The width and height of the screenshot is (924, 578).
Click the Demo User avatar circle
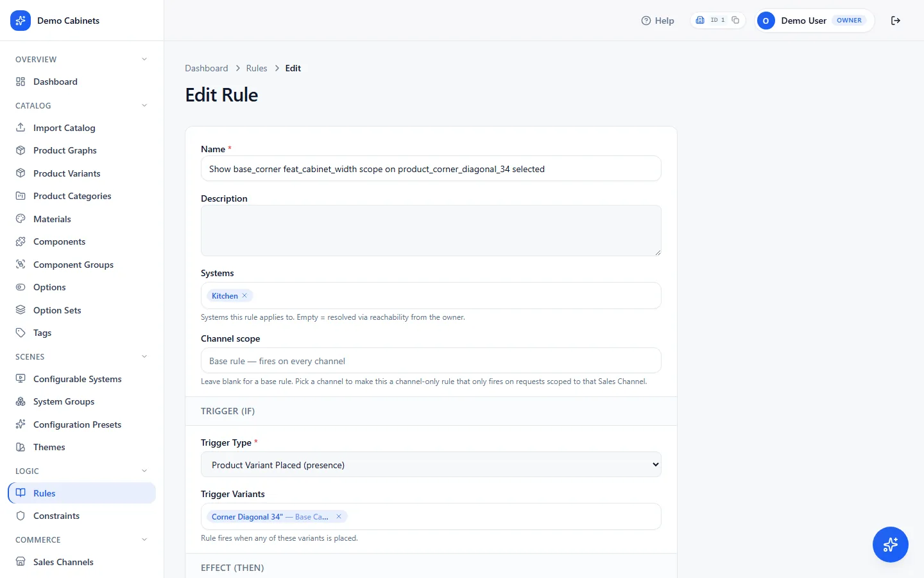(x=766, y=21)
